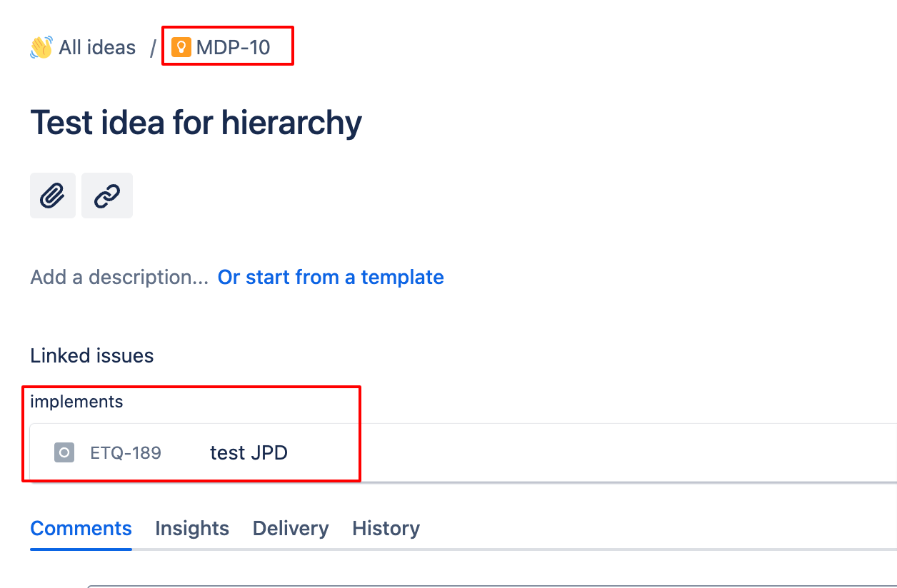Click Or start from a template
897x588 pixels.
331,277
